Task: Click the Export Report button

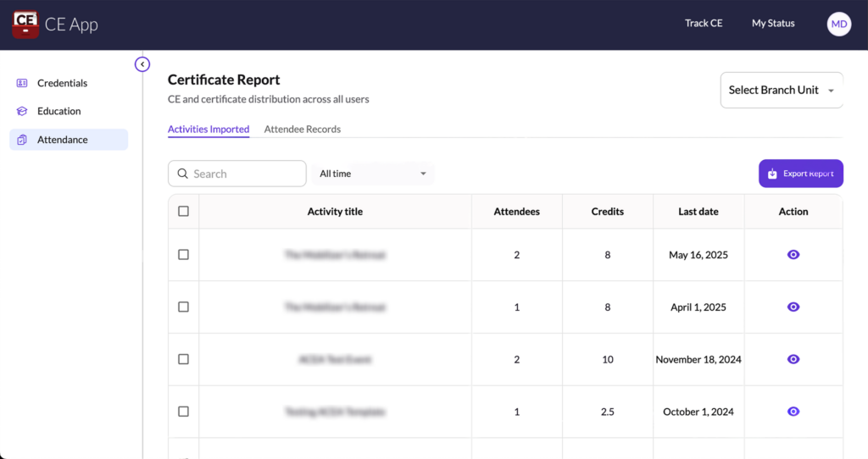Action: pyautogui.click(x=801, y=174)
